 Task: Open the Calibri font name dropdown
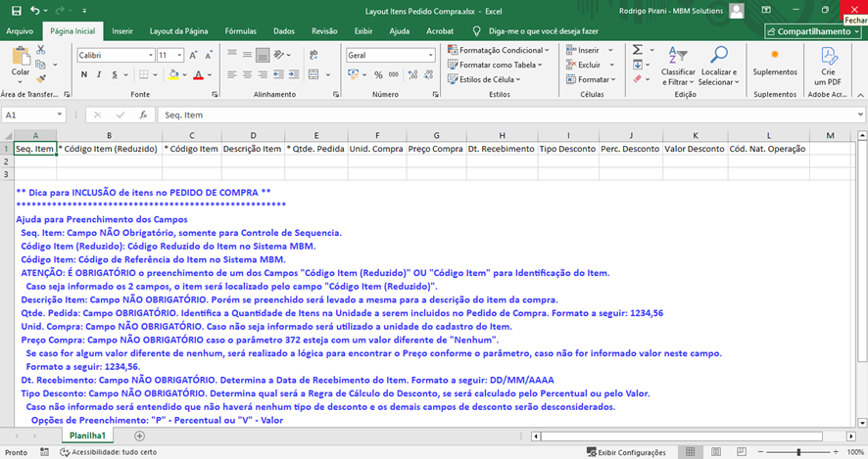[x=151, y=56]
